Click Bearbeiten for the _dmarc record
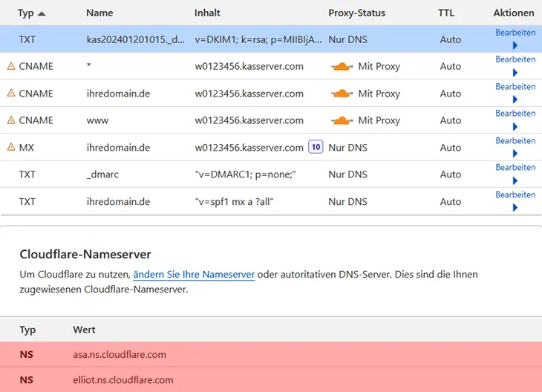The image size is (542, 392). 515,167
